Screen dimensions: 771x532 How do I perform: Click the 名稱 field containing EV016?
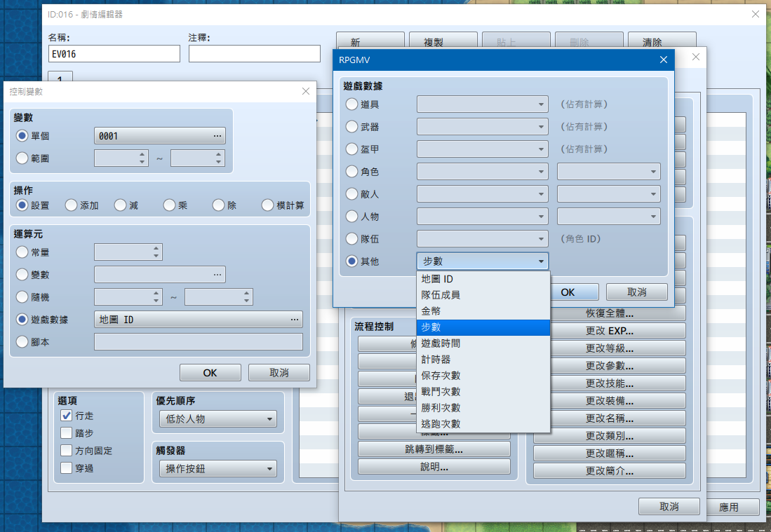[114, 54]
